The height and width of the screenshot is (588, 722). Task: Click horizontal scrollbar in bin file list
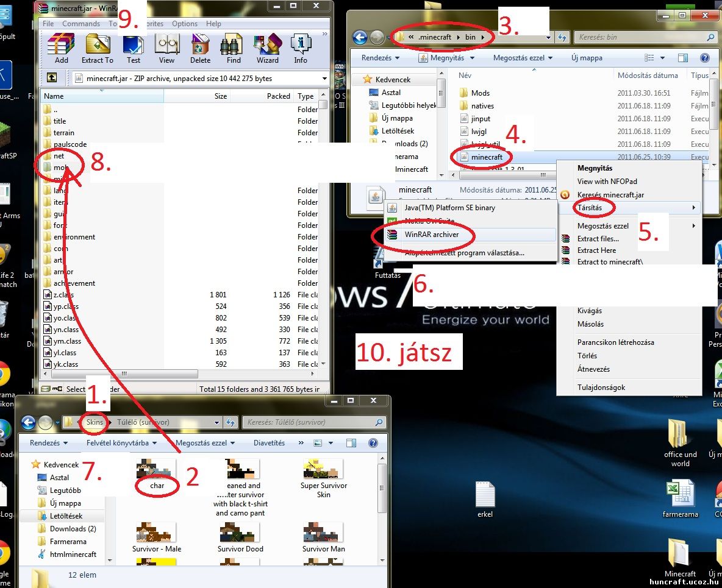coord(543,175)
